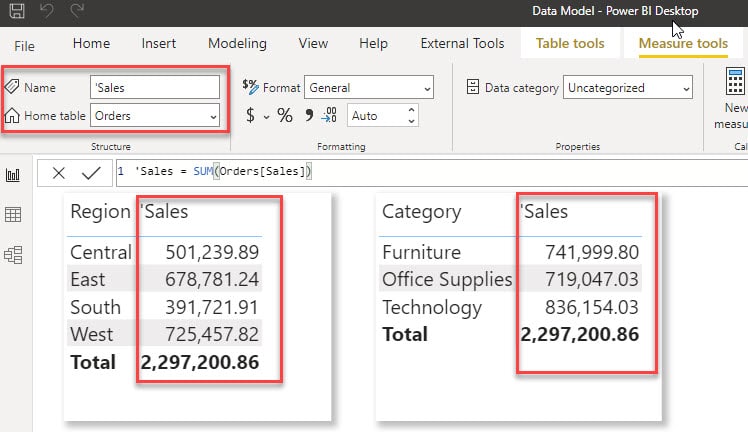Viewport: 748px width, 432px height.
Task: Click the Region column header
Action: click(100, 212)
